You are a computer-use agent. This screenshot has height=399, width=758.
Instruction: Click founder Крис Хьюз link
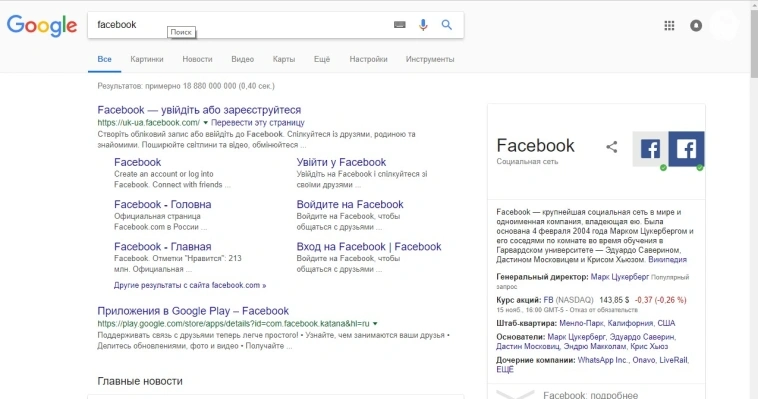pyautogui.click(x=649, y=346)
